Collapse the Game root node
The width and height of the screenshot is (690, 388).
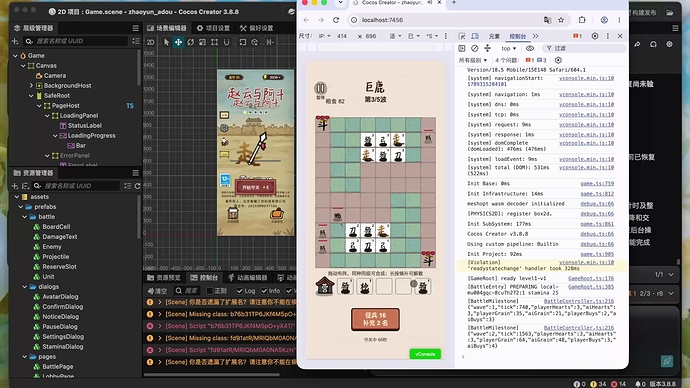click(x=15, y=56)
